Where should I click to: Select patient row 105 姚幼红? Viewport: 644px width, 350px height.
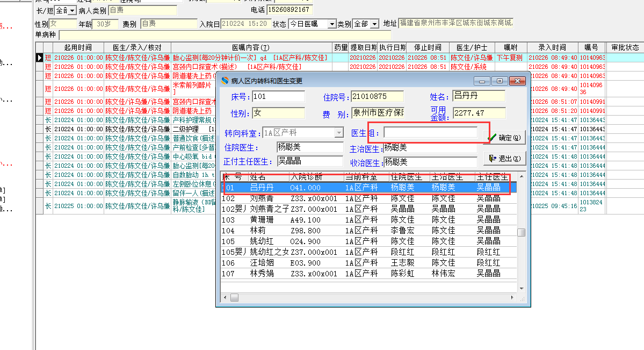point(369,241)
